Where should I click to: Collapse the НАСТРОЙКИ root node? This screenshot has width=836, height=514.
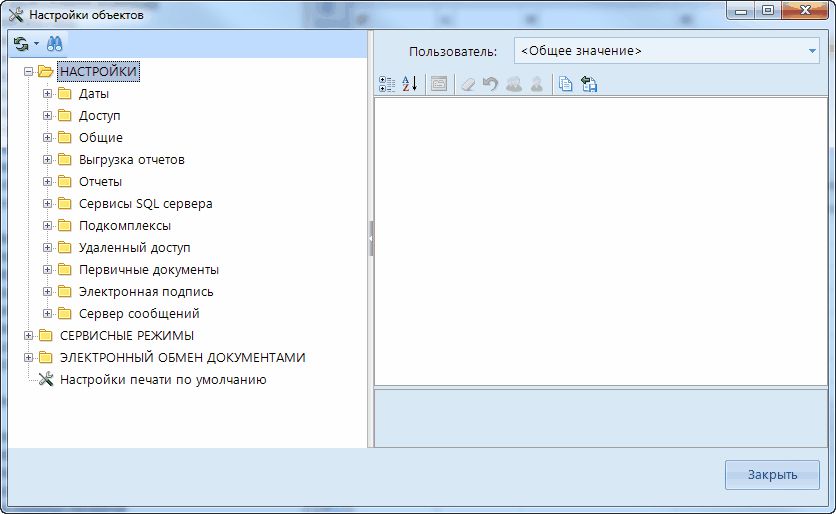click(x=28, y=72)
